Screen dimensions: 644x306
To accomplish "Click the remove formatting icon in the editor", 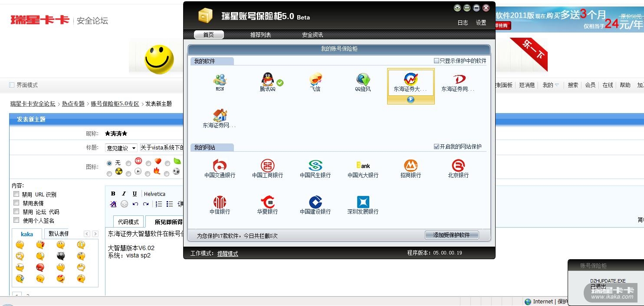I will [x=113, y=204].
